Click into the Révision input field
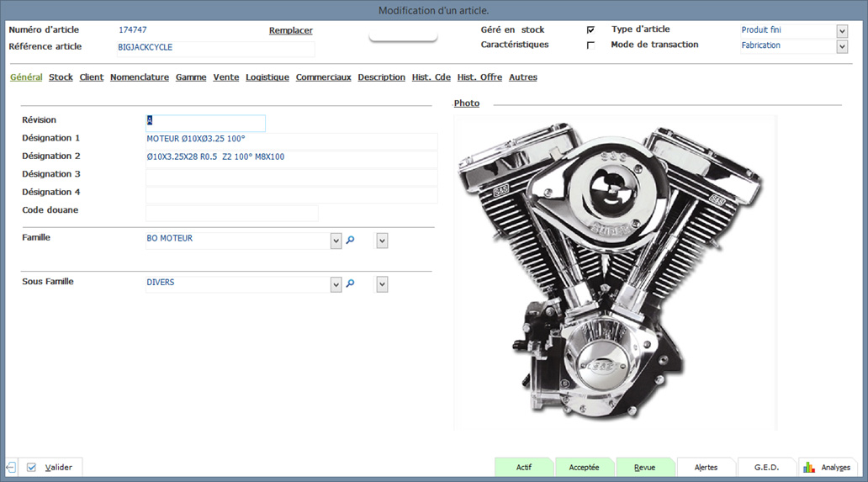This screenshot has height=482, width=868. pyautogui.click(x=205, y=123)
